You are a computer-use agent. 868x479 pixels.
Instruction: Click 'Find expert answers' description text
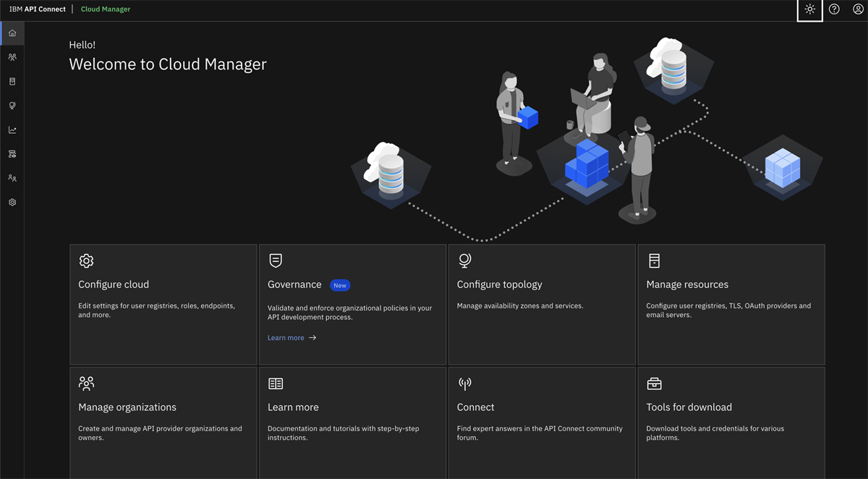540,433
